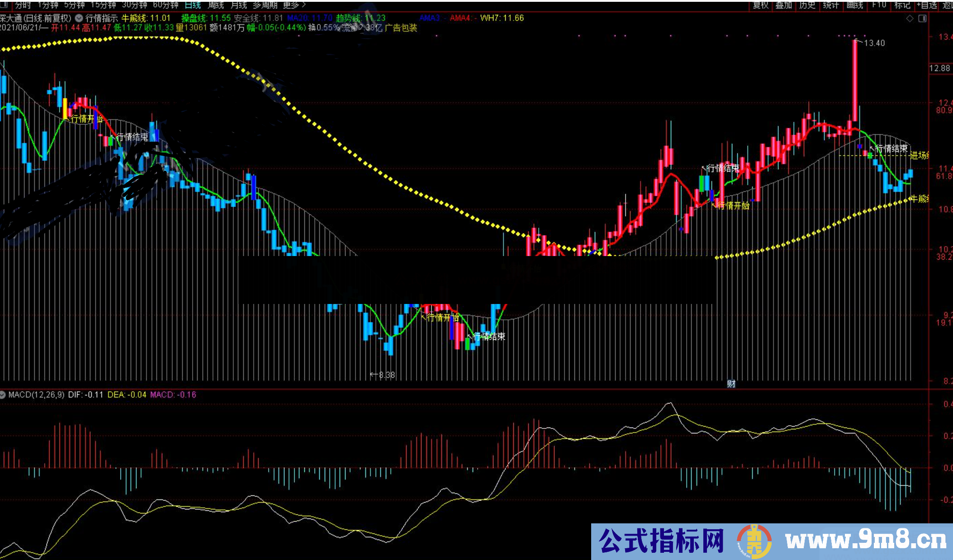The height and width of the screenshot is (560, 953).
Task: Select the 60分钟 period tab
Action: 166,5
